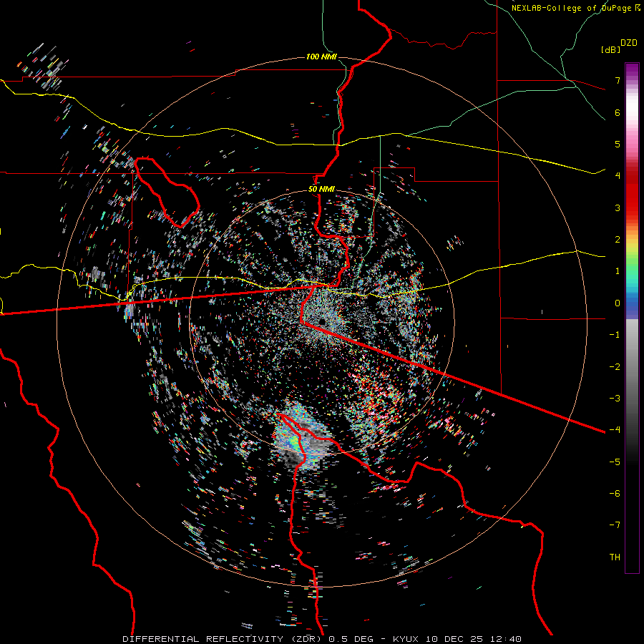
Task: Click the positive 4 scale tick label
Action: point(618,176)
